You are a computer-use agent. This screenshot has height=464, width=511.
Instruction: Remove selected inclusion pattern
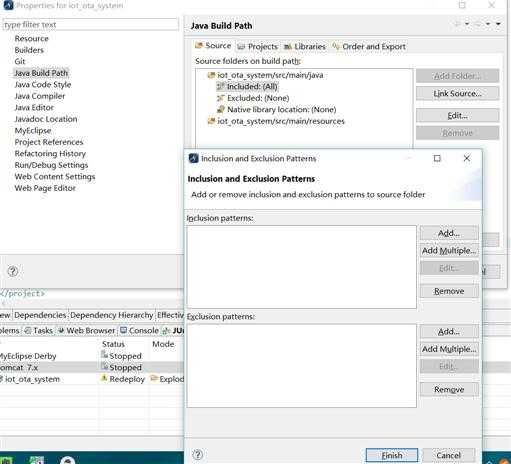click(449, 291)
